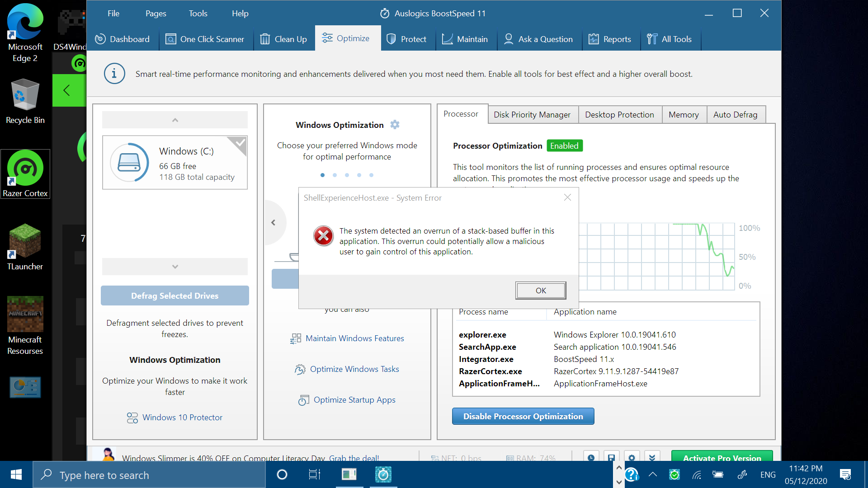Click Application name column header
Viewport: 868px width, 488px height.
(585, 312)
